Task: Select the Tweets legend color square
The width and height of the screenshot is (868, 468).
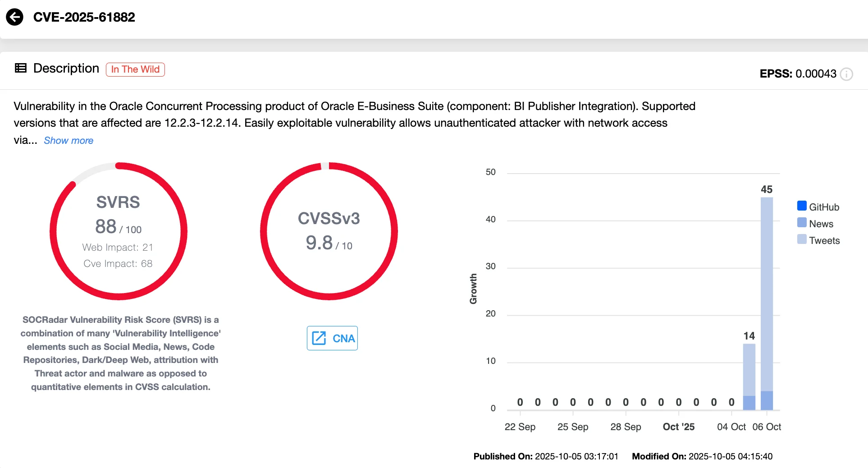Action: pyautogui.click(x=802, y=239)
